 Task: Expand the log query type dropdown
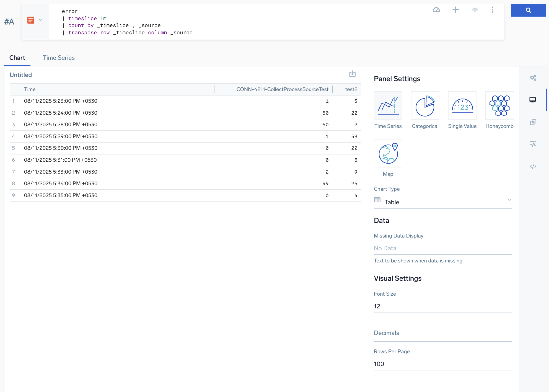click(40, 20)
